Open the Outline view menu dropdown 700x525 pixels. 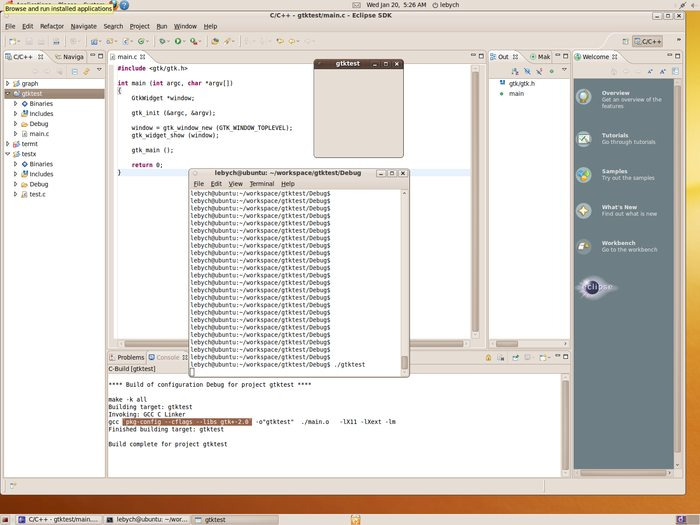564,70
